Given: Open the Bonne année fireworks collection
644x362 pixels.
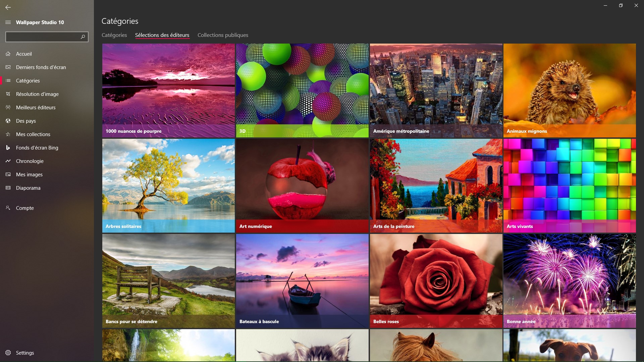Looking at the screenshot, I should [569, 280].
